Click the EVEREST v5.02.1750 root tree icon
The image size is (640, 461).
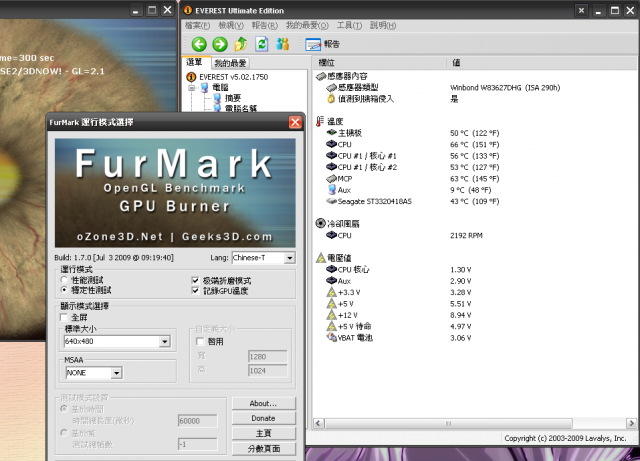[191, 77]
